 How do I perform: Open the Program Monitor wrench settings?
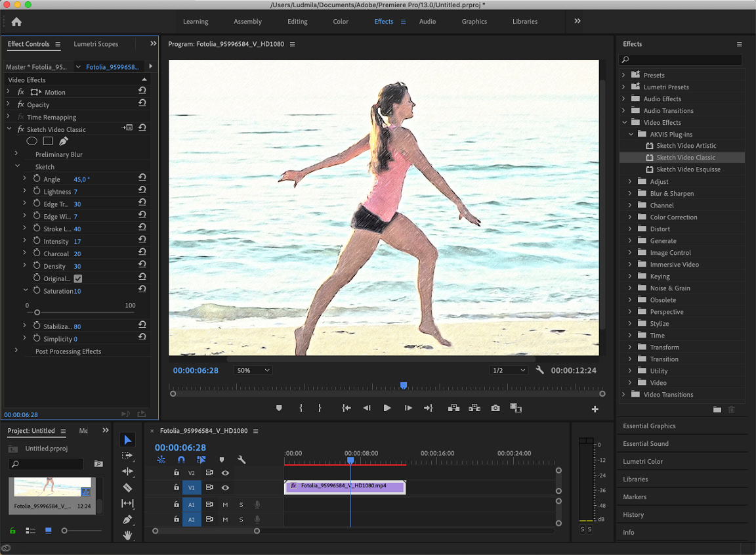pos(540,370)
